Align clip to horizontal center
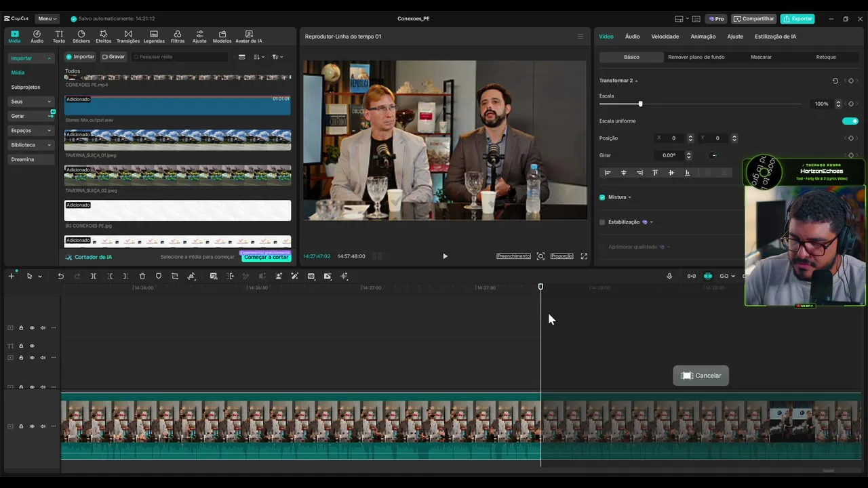Screen dimensions: 868x488 (x=624, y=173)
